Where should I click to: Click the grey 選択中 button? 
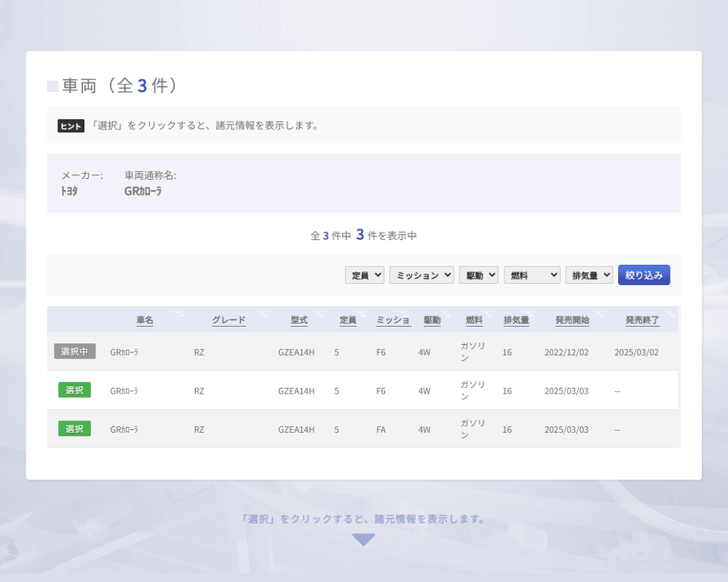click(75, 351)
